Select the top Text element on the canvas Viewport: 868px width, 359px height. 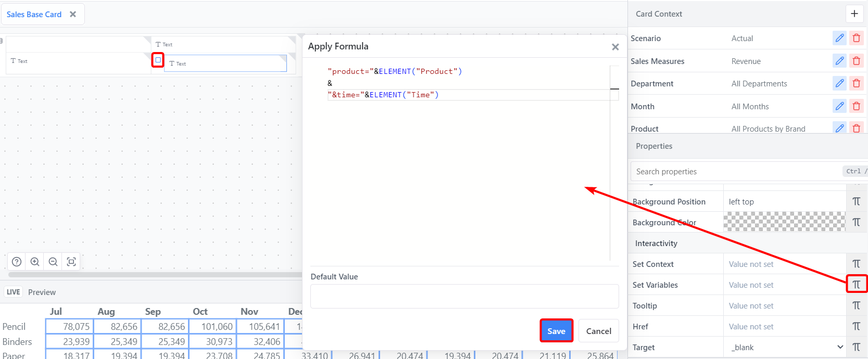point(164,44)
